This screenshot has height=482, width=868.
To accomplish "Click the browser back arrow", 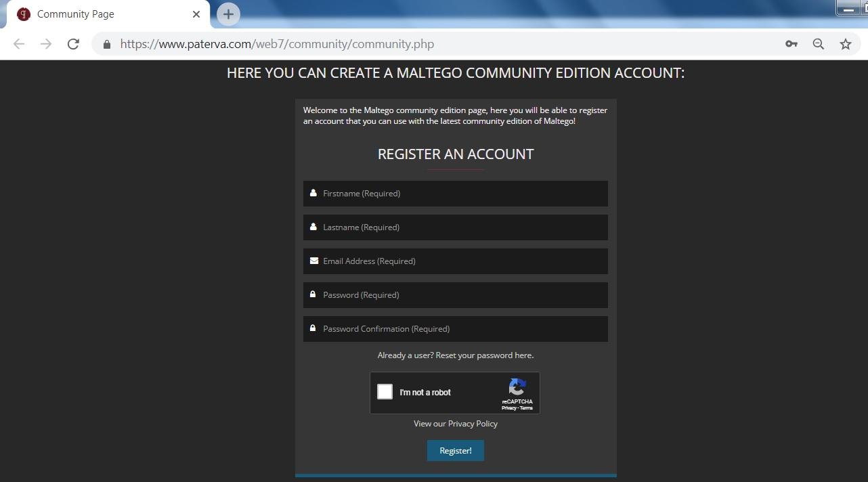I will 19,44.
